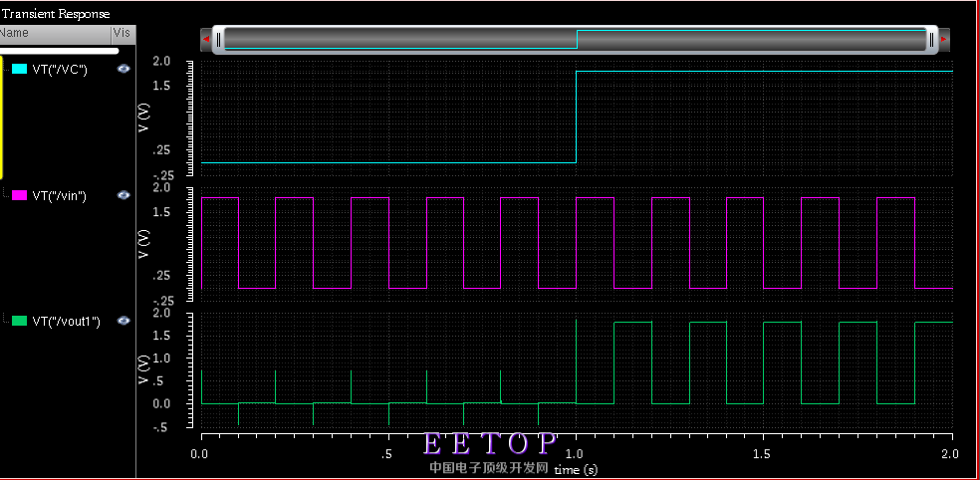Select the VT("/vin") signal name
Image resolution: width=980 pixels, height=480 pixels.
coord(60,195)
